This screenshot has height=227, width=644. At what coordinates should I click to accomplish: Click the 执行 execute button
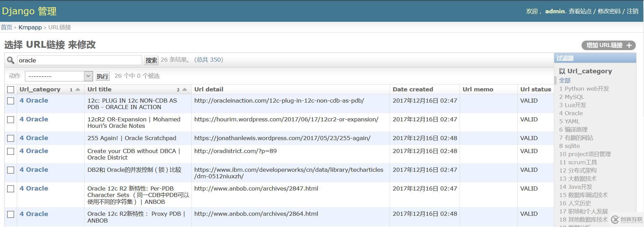[x=102, y=76]
